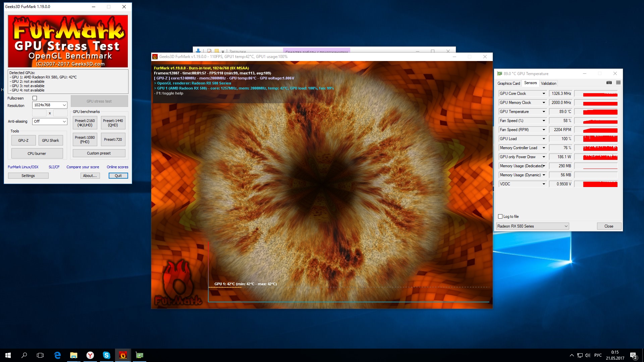Open the Action Center notification icon
The width and height of the screenshot is (644, 362).
tap(633, 355)
